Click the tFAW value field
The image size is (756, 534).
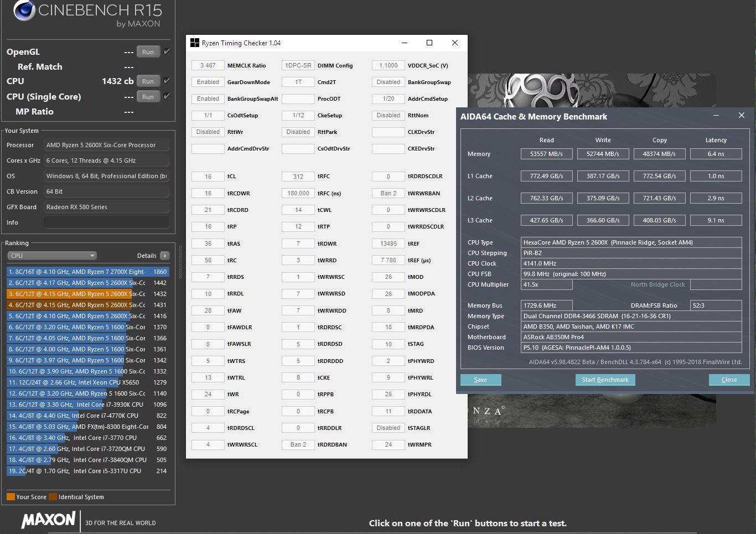208,310
